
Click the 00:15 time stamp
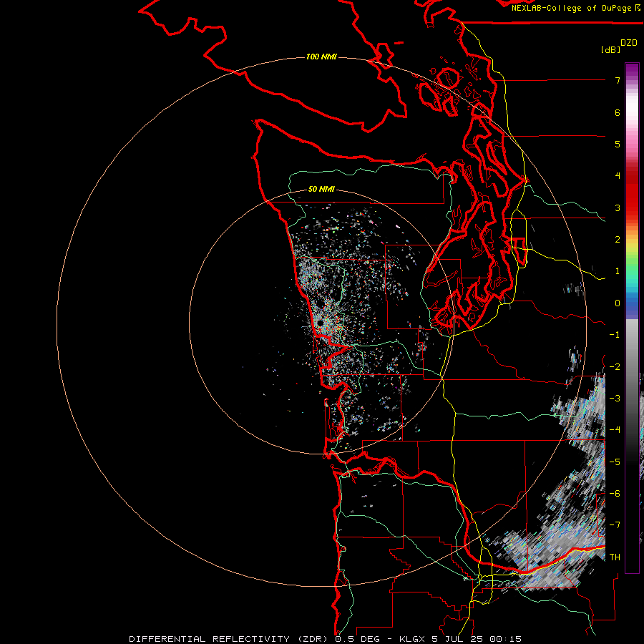tap(504, 639)
